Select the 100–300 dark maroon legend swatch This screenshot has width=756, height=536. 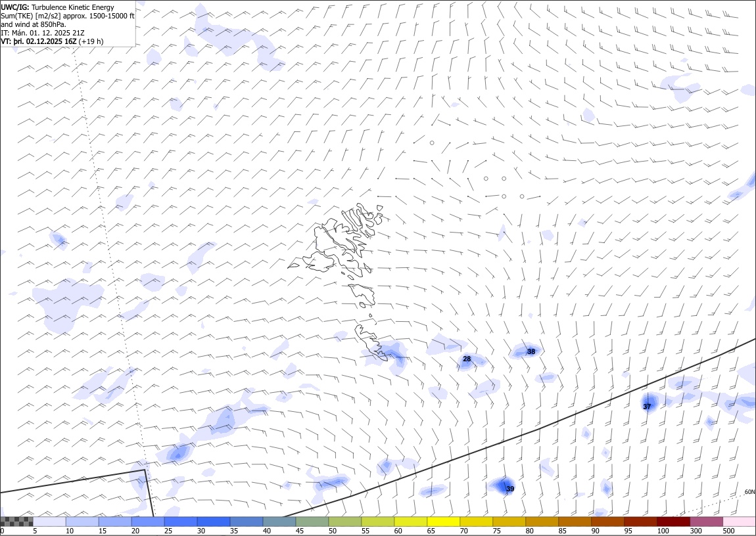(674, 522)
